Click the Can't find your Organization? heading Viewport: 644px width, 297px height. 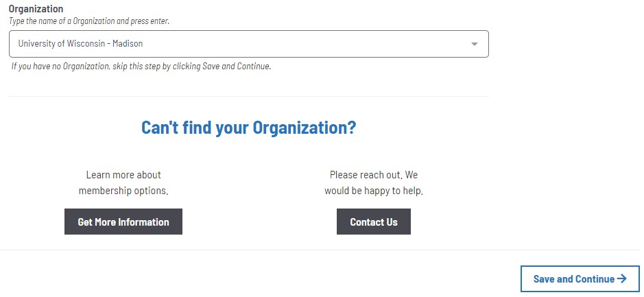click(249, 128)
